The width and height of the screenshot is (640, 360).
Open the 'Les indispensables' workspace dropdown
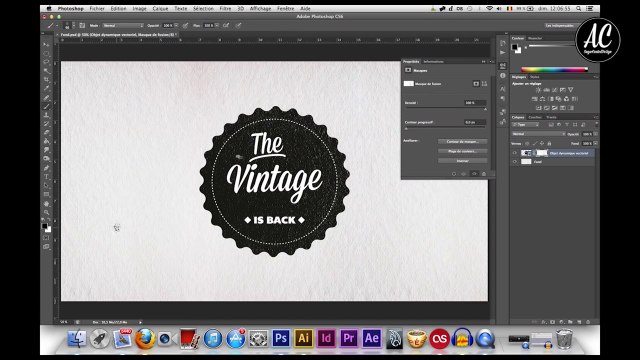click(x=562, y=25)
